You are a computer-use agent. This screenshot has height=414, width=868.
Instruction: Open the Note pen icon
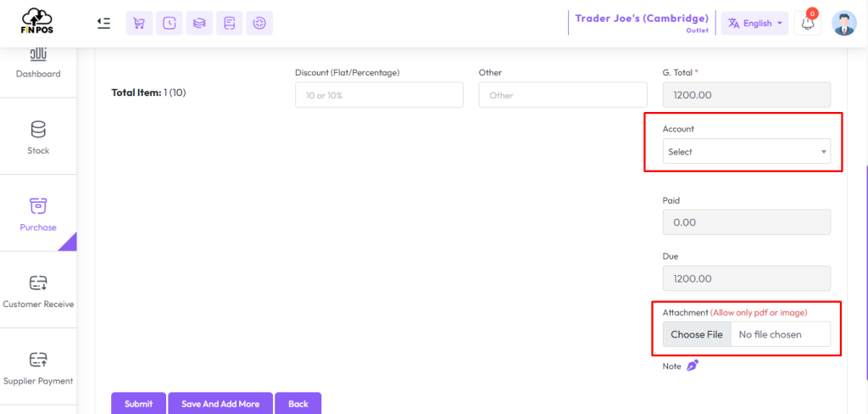click(x=693, y=366)
